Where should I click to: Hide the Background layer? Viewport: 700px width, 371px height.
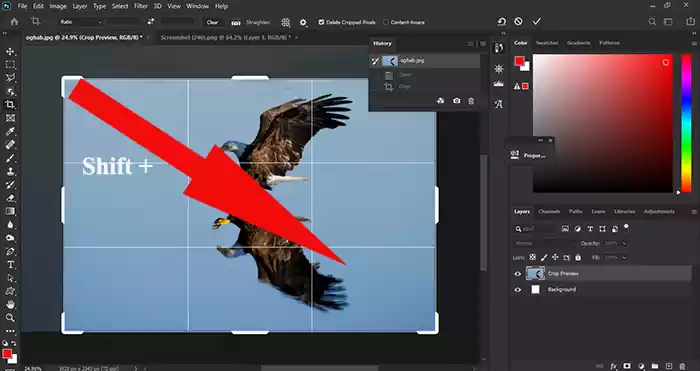tap(518, 290)
